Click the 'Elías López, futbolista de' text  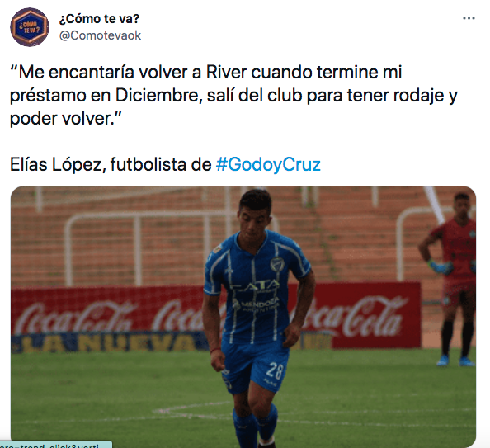[x=111, y=164]
